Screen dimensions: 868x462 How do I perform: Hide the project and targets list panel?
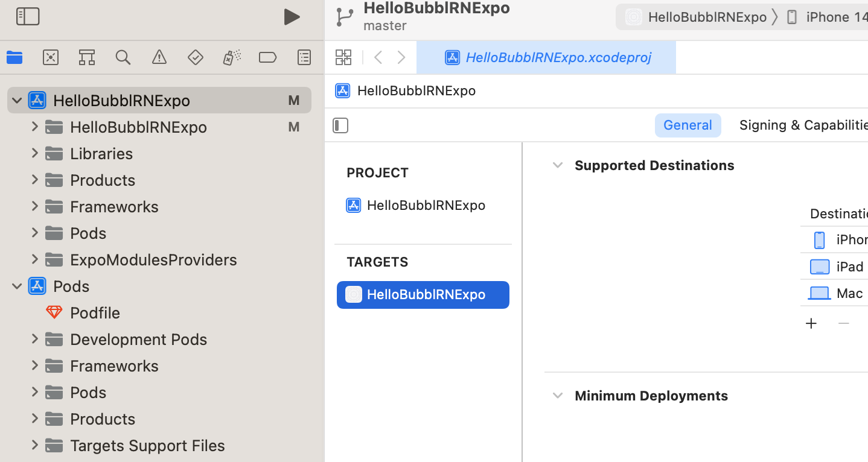(x=340, y=125)
